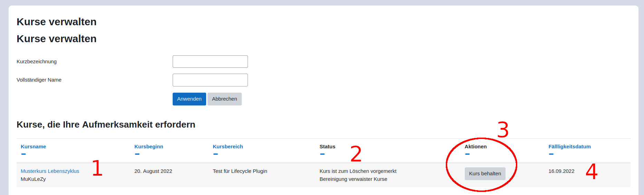Viewport: 644px width, 195px height.
Task: Click the Anwenden button
Action: 189,99
